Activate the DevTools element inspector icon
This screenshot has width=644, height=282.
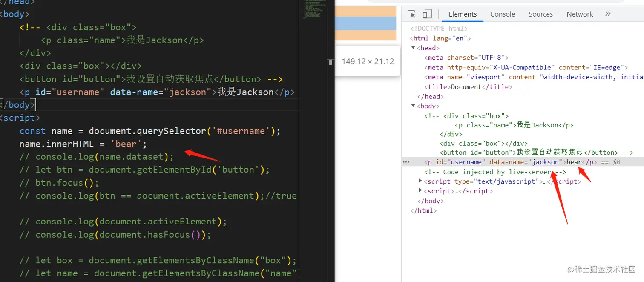[411, 14]
